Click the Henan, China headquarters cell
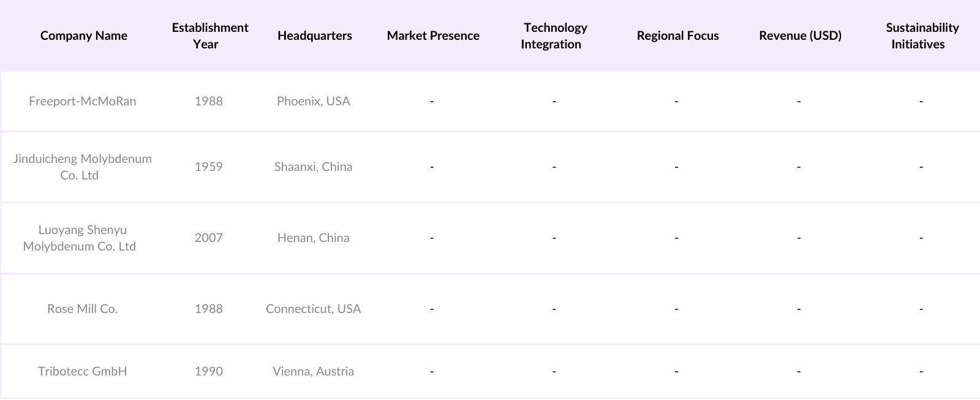The image size is (980, 400). (313, 238)
